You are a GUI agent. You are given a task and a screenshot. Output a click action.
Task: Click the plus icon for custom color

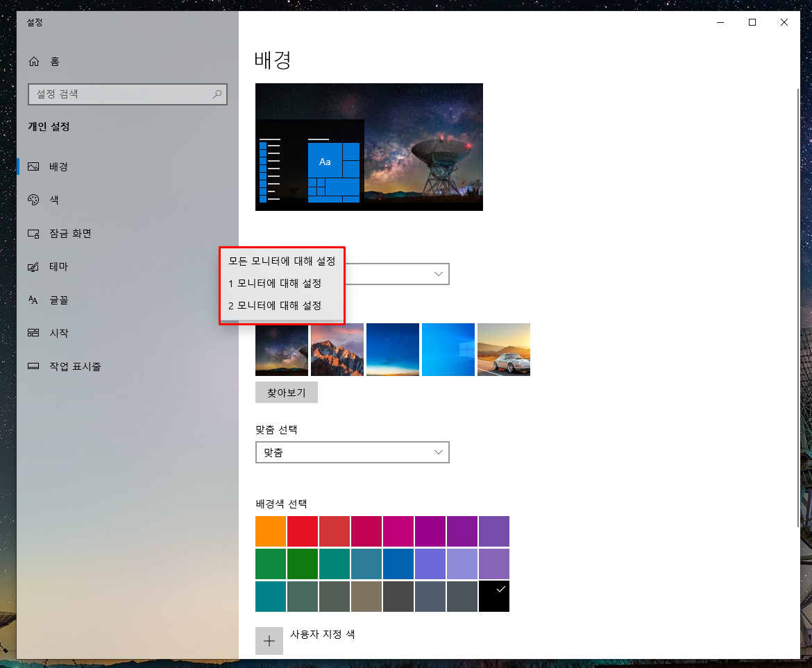pos(269,641)
